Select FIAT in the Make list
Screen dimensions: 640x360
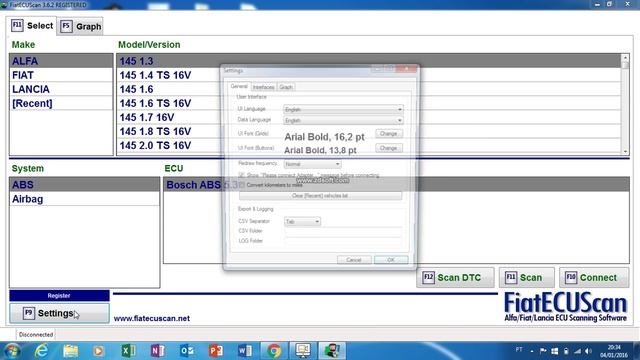click(x=61, y=75)
